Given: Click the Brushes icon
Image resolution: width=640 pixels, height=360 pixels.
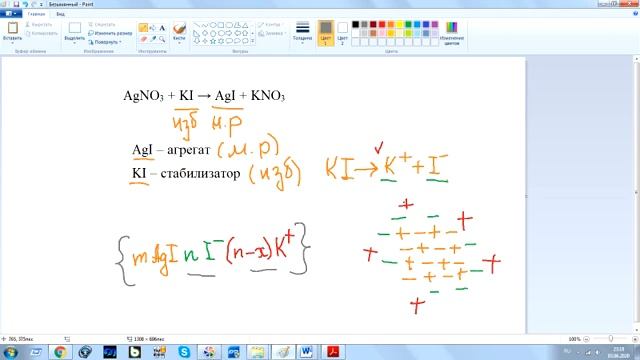Looking at the screenshot, I should tap(179, 29).
